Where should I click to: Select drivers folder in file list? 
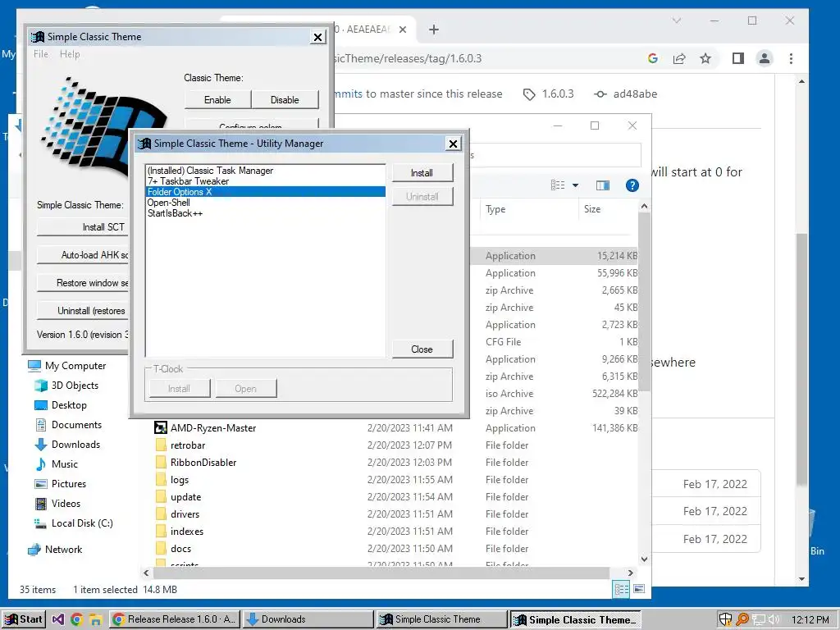pyautogui.click(x=185, y=514)
